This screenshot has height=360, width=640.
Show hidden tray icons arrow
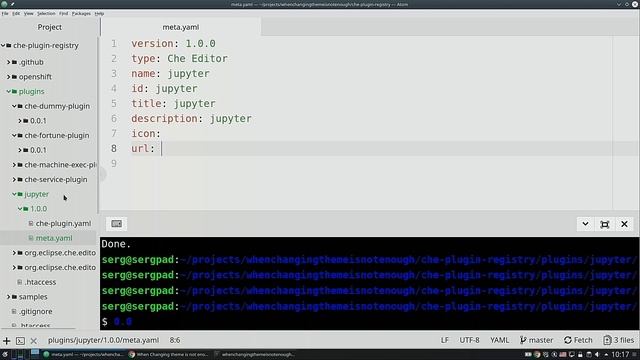tap(606, 354)
